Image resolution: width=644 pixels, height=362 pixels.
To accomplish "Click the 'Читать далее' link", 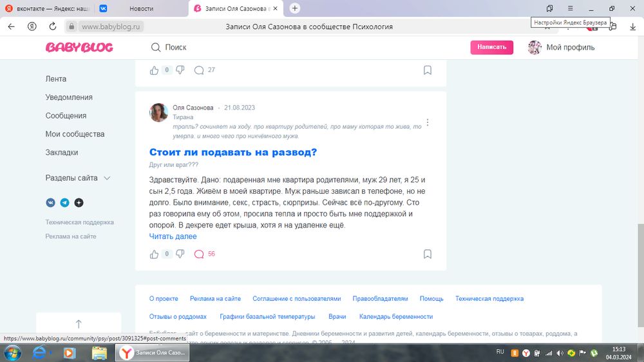I will tap(173, 236).
